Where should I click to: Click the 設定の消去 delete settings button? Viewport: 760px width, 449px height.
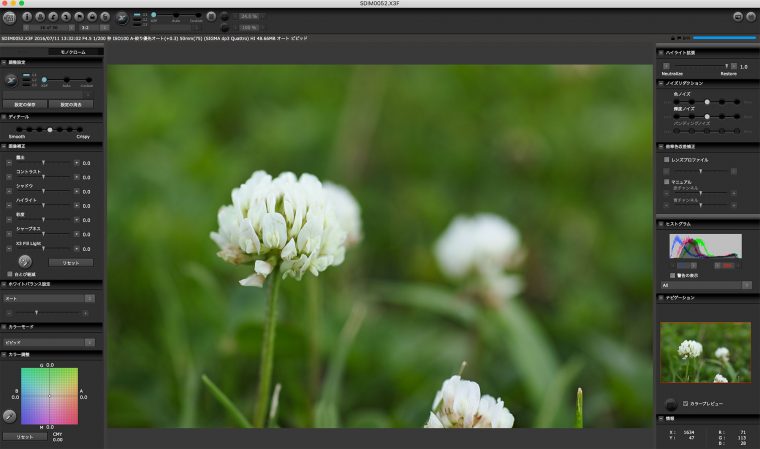tap(71, 104)
